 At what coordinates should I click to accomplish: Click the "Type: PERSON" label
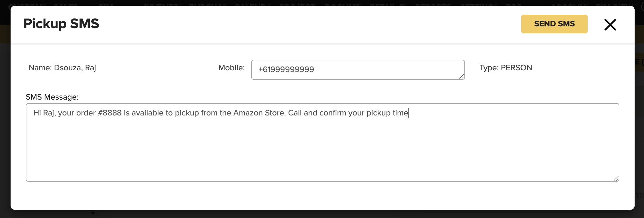[505, 68]
